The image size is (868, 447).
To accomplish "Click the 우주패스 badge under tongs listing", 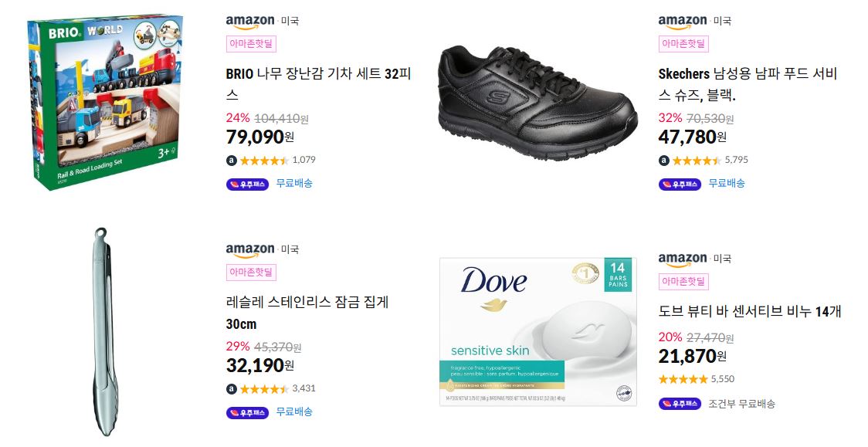I will point(247,413).
